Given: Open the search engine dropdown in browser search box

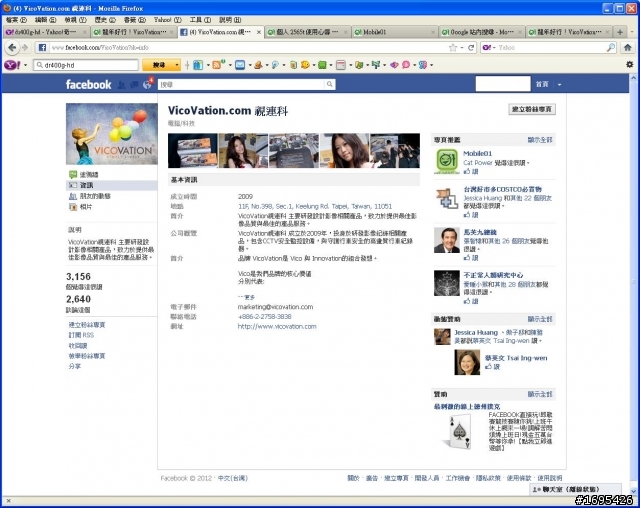Looking at the screenshot, I should point(494,48).
